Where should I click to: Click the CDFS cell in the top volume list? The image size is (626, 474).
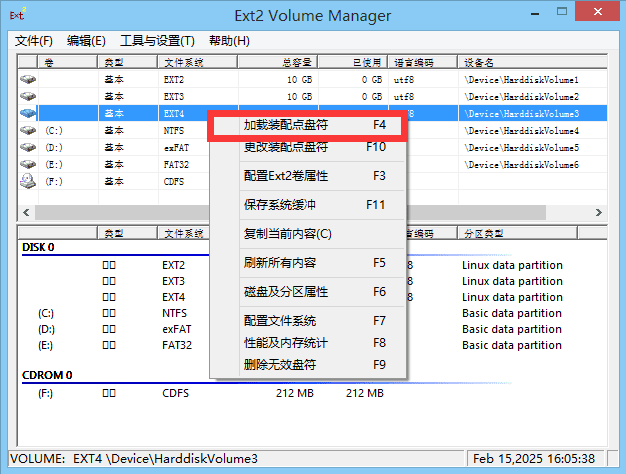174,182
